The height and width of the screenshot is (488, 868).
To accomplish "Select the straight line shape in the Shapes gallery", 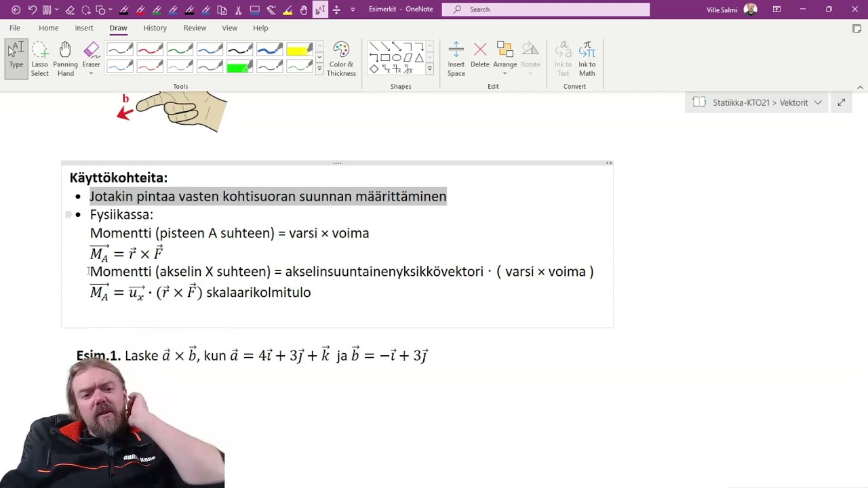I will [x=374, y=47].
